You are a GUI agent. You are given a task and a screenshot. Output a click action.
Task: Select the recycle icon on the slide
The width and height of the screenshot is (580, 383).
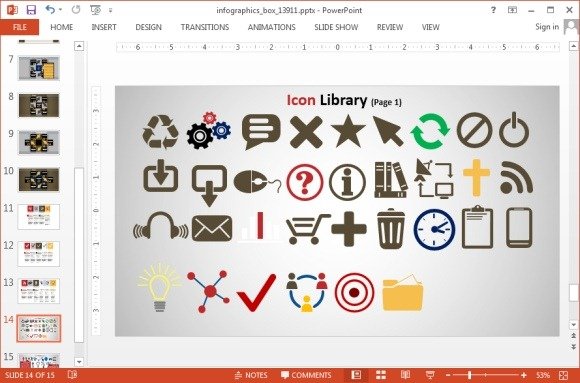click(x=161, y=131)
